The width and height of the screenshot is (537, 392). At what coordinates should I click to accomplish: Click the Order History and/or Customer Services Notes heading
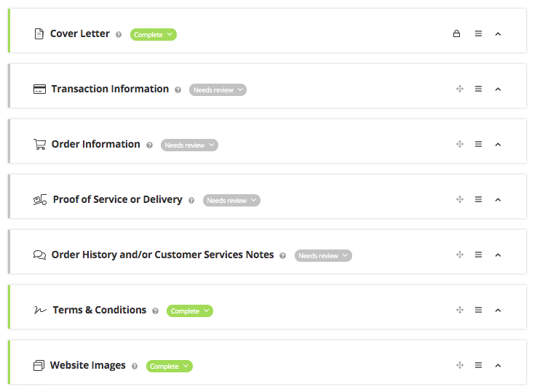pyautogui.click(x=162, y=255)
